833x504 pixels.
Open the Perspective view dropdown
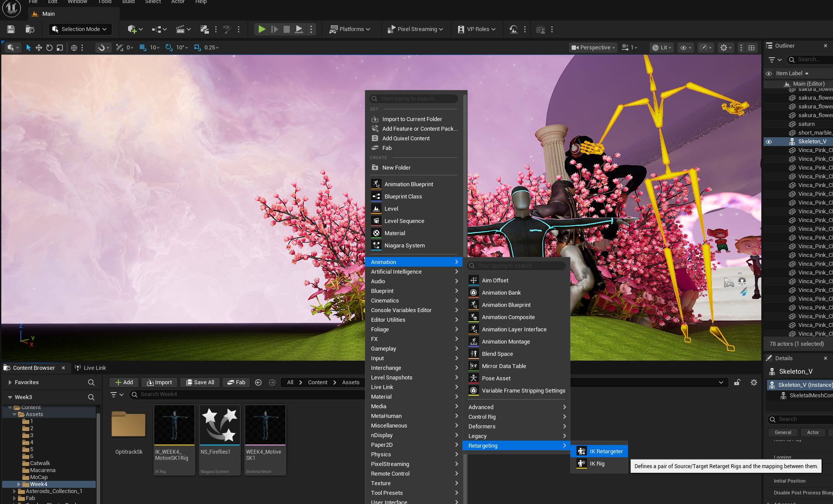pyautogui.click(x=594, y=48)
